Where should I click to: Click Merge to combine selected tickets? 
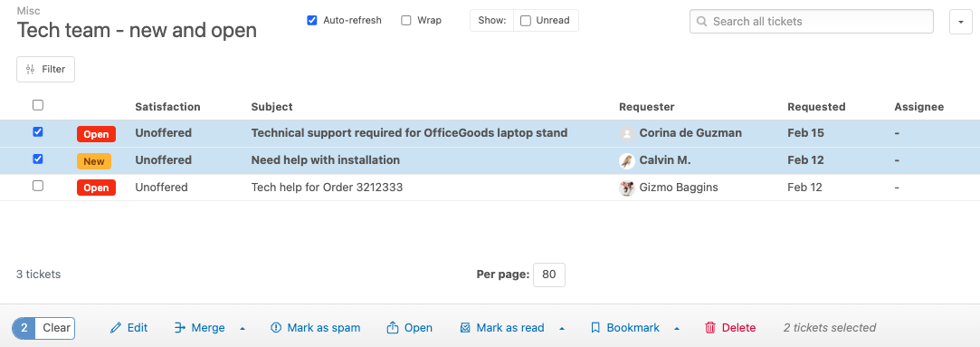(x=199, y=328)
